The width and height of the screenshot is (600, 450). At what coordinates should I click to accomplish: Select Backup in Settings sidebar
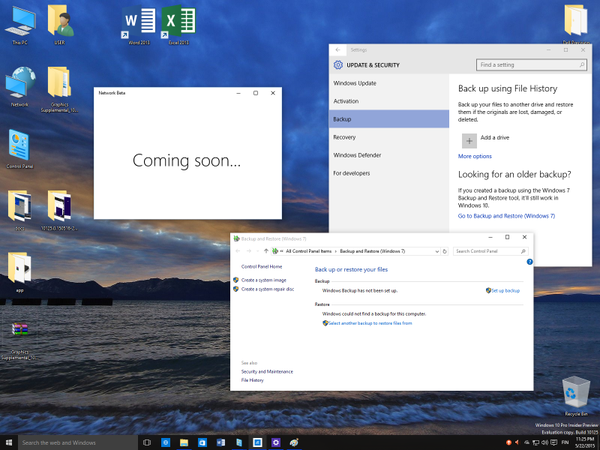click(389, 119)
